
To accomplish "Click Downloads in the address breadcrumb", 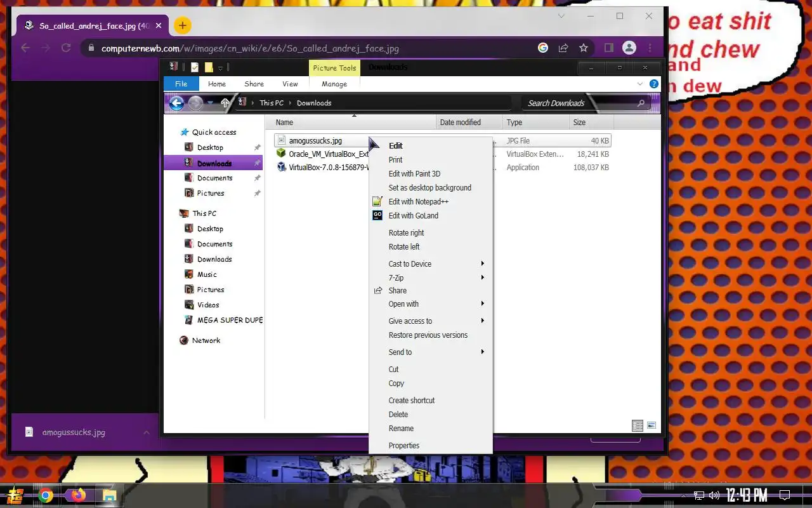I will click(x=314, y=103).
